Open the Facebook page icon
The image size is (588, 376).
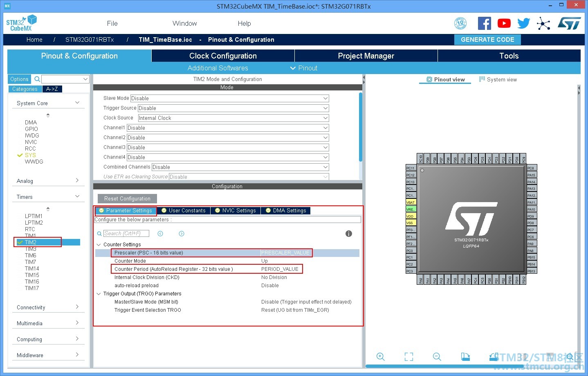click(485, 23)
